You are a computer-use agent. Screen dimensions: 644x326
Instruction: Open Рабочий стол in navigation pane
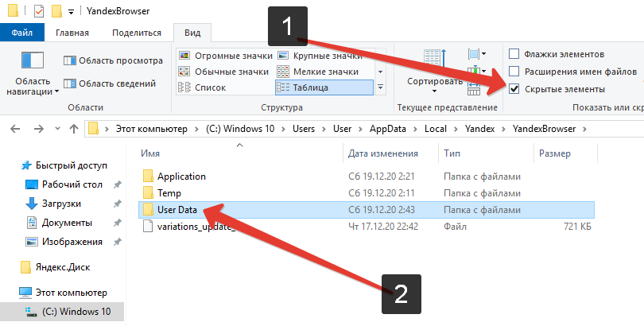72,184
